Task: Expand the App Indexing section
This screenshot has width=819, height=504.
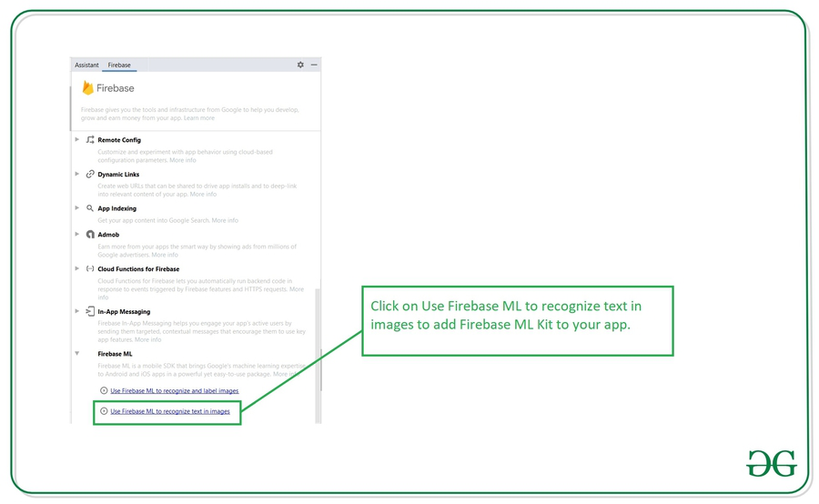Action: (76, 207)
